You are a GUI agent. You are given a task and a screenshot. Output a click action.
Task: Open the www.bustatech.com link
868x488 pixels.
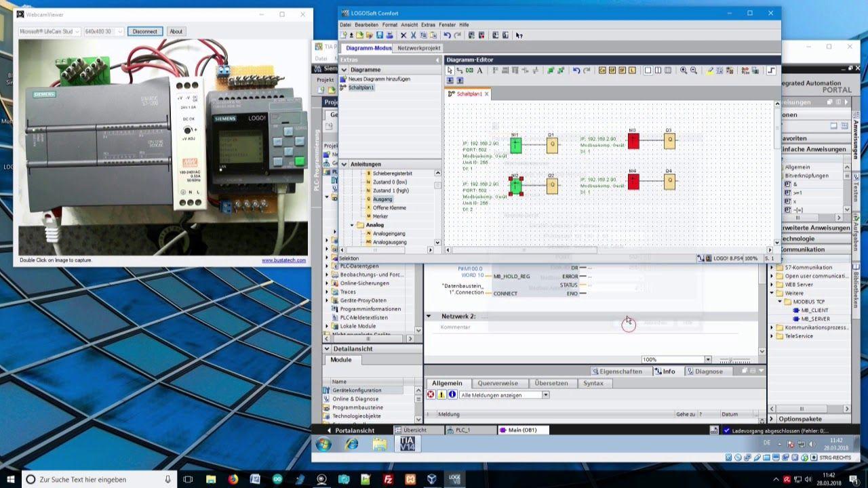pos(284,260)
